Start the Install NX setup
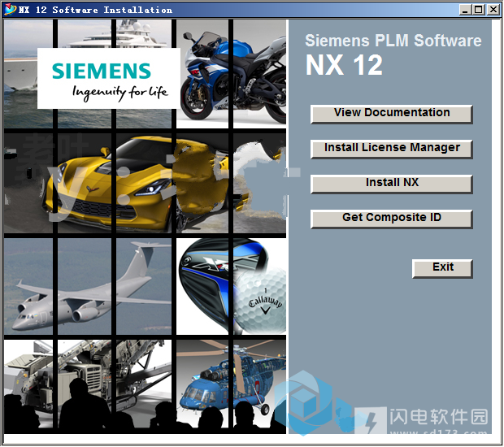The height and width of the screenshot is (447, 504). tap(391, 184)
